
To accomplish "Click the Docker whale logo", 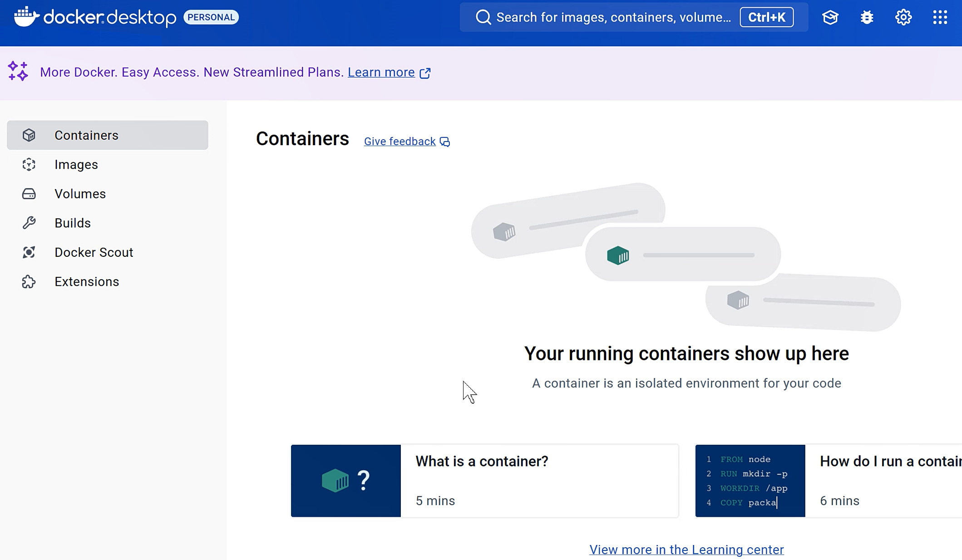I will click(x=26, y=17).
